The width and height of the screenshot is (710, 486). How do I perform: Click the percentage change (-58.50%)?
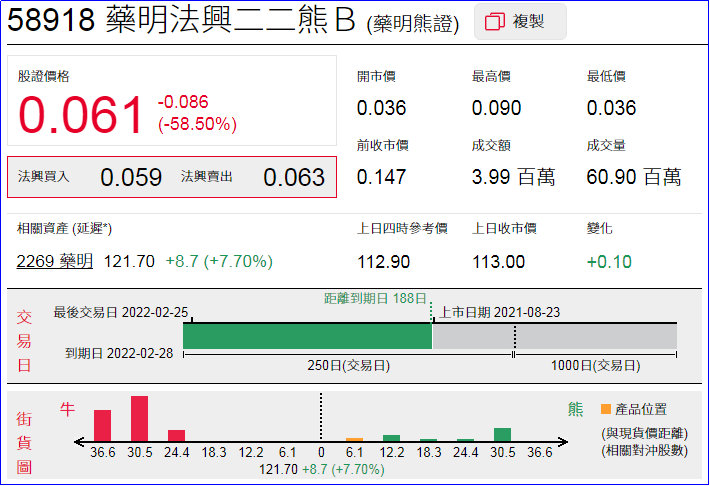197,124
